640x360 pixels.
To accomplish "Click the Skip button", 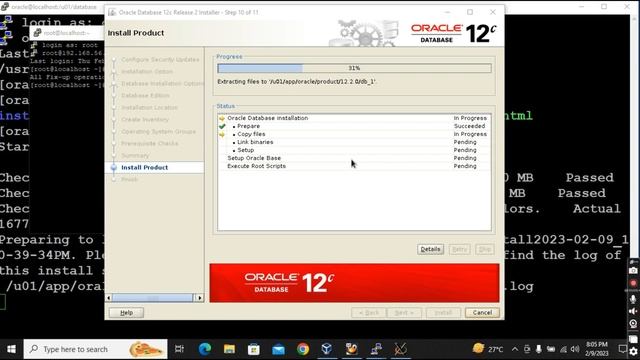I will point(484,249).
